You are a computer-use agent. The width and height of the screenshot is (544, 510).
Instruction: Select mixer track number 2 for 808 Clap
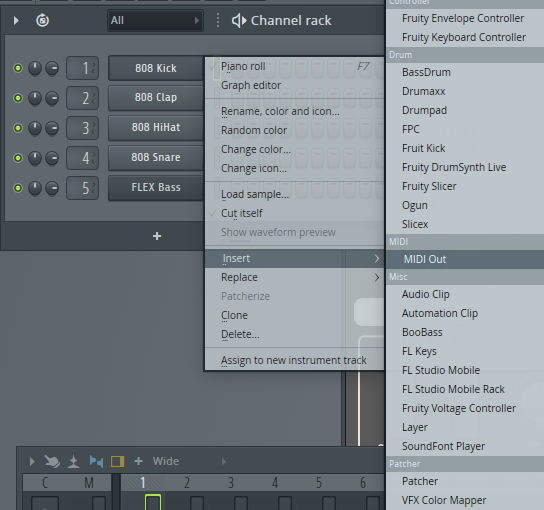[83, 98]
